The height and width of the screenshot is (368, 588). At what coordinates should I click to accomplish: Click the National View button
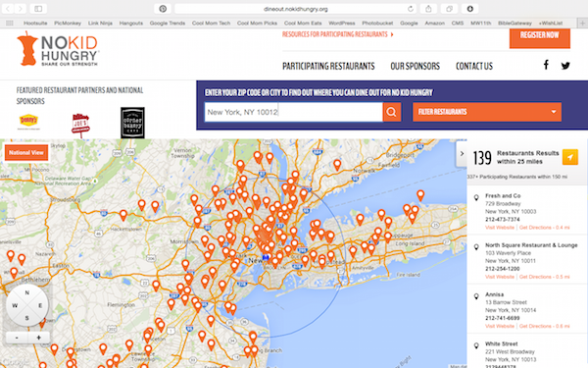(26, 152)
